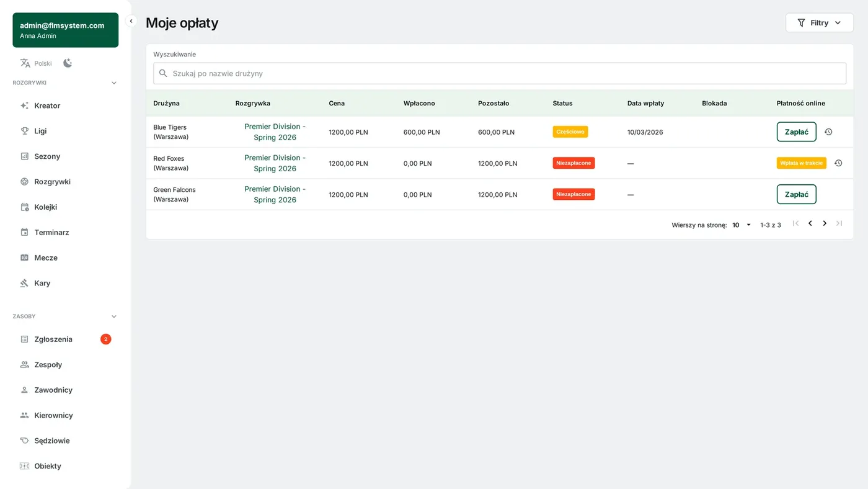Toggle dark mode moon icon
Image resolution: width=868 pixels, height=489 pixels.
(x=68, y=63)
